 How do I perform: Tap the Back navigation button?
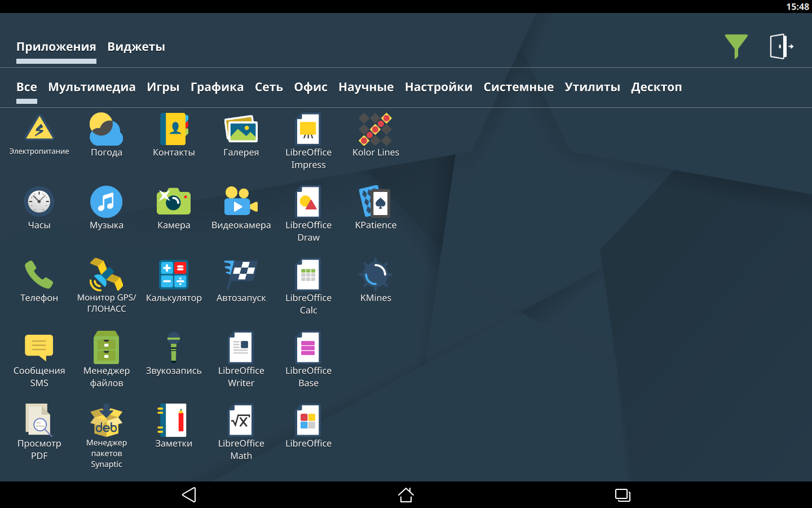[x=189, y=495]
